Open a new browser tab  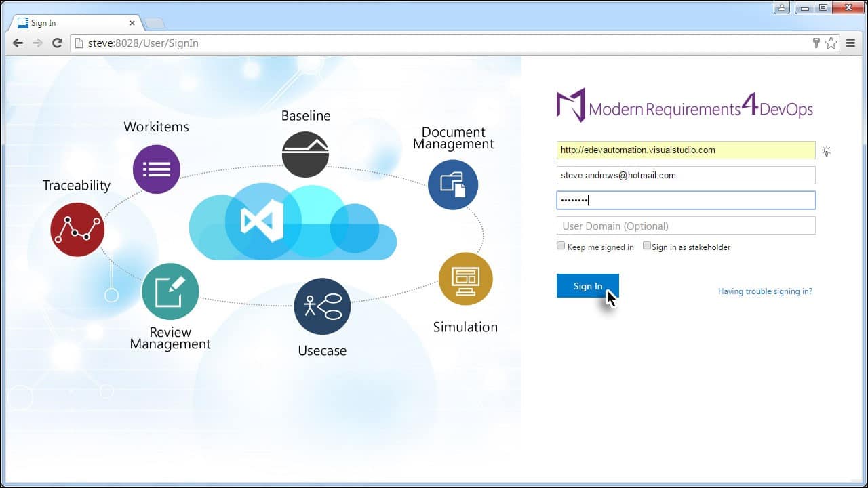point(155,24)
